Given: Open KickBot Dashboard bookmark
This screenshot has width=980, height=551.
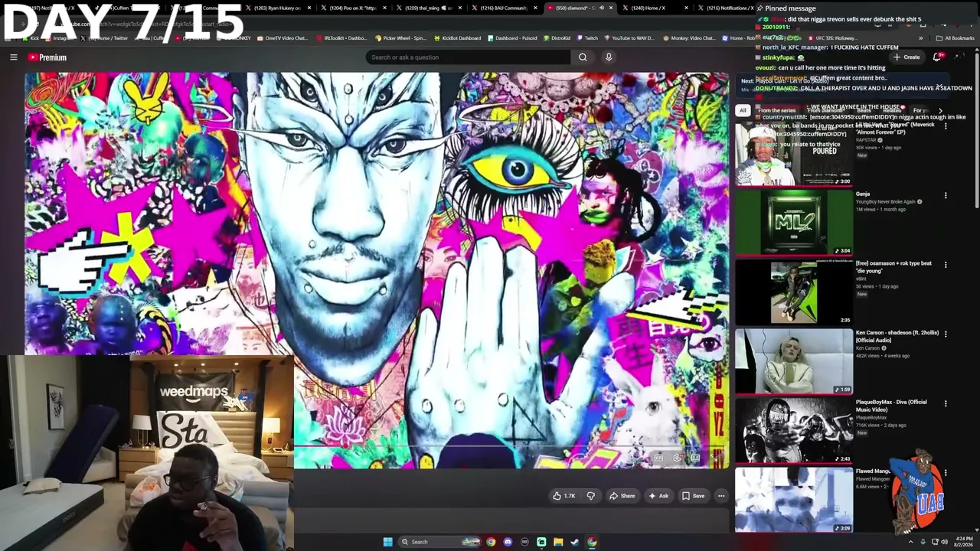Looking at the screenshot, I should (457, 38).
